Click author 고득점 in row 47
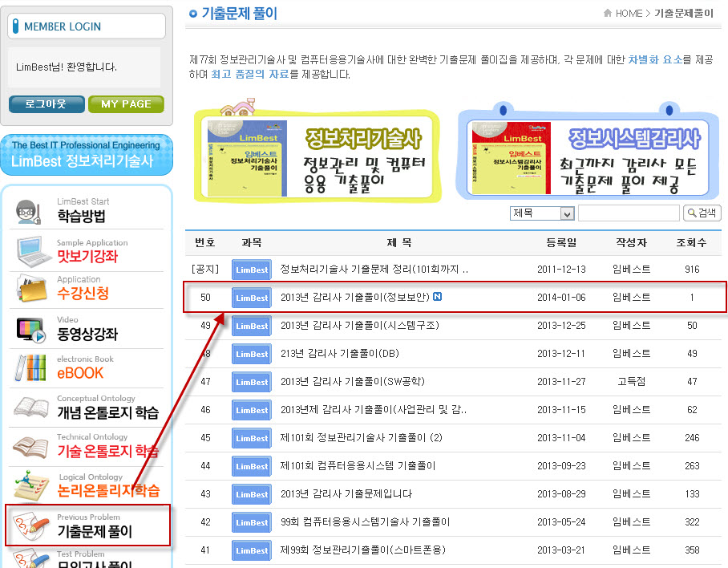Viewport: 728px width, 568px height. pos(631,381)
